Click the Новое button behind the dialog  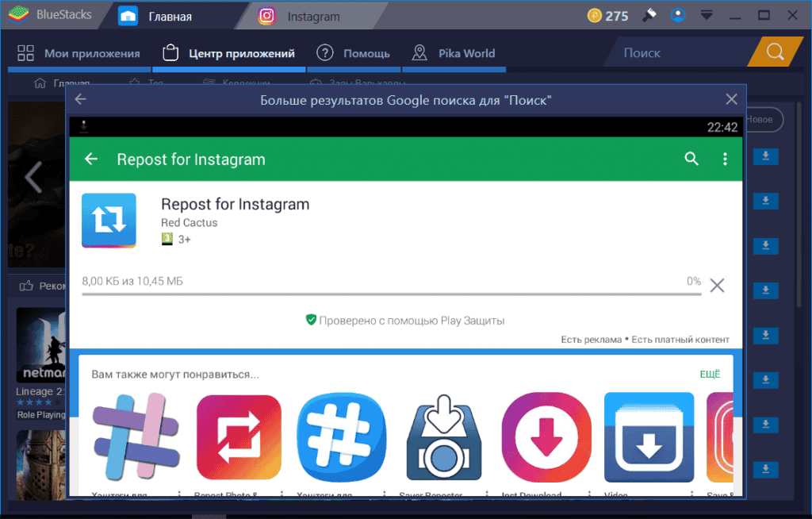(764, 119)
